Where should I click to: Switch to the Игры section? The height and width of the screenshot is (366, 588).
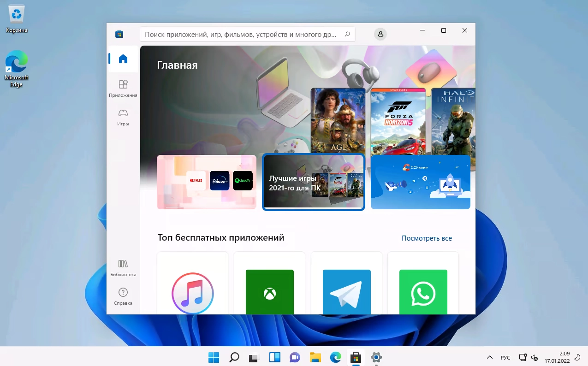pyautogui.click(x=123, y=117)
